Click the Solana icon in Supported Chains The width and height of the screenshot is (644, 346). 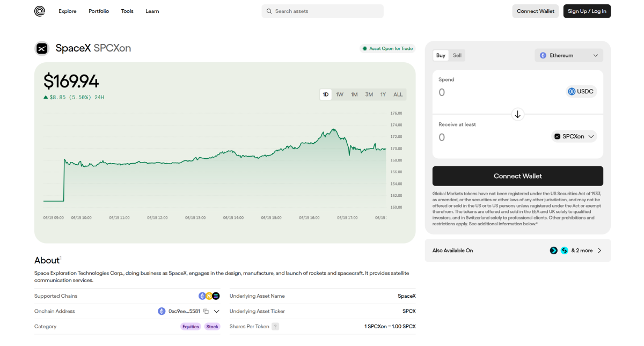pos(216,296)
